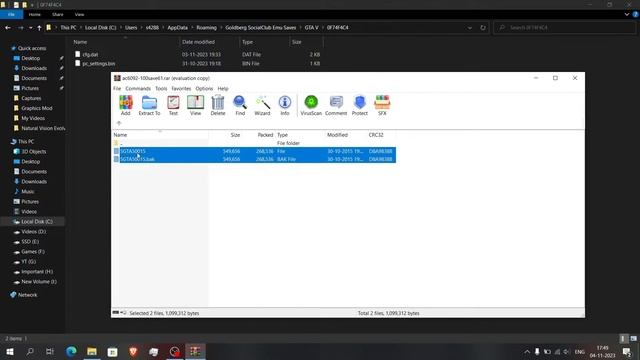The width and height of the screenshot is (640, 360).
Task: Show hidden system tray icons chevron
Action: 527,351
